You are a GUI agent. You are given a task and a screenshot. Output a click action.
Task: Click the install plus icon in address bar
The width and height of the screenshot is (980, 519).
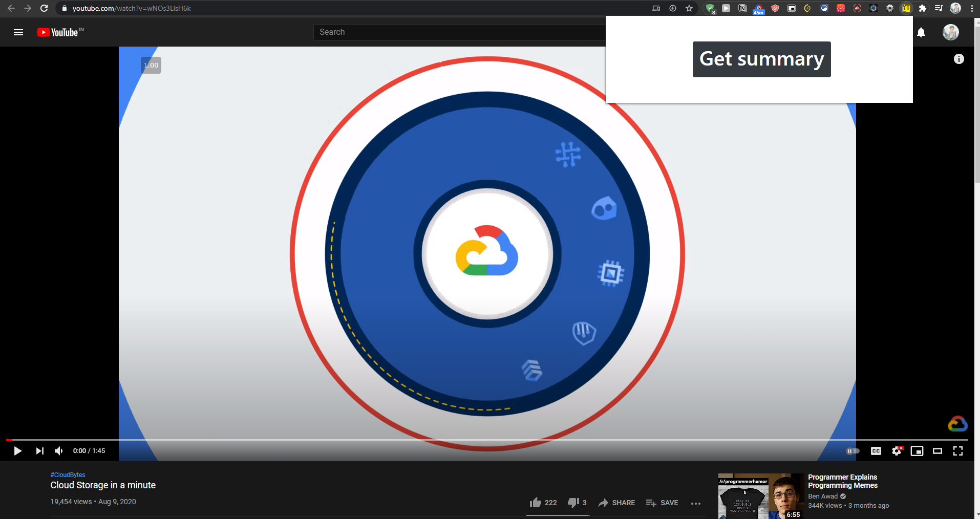coord(673,8)
